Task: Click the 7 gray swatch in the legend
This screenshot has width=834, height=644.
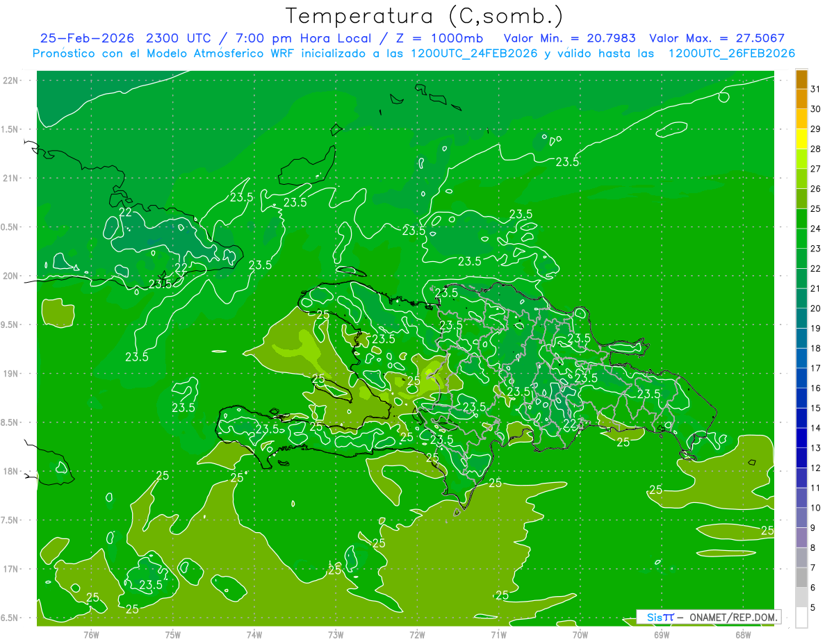Action: 801,557
